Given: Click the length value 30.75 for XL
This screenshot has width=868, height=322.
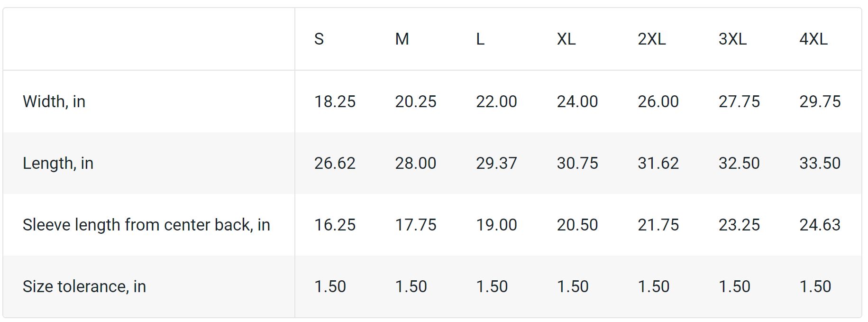Looking at the screenshot, I should 577,163.
